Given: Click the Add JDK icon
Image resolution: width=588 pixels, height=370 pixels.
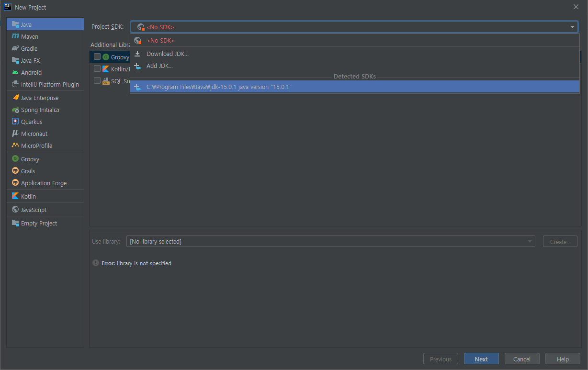Looking at the screenshot, I should tap(137, 66).
